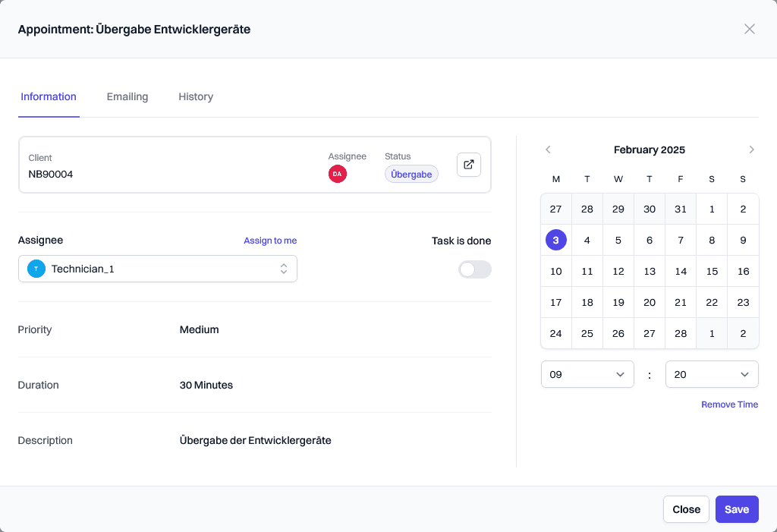This screenshot has height=532, width=777.
Task: Click the Assign to me link
Action: pos(270,241)
